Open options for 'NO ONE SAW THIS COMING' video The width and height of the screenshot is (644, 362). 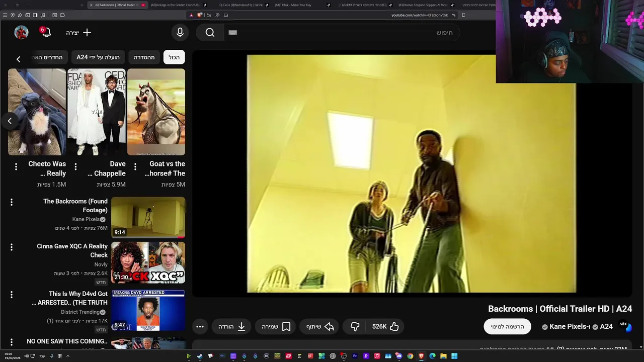pos(12,343)
